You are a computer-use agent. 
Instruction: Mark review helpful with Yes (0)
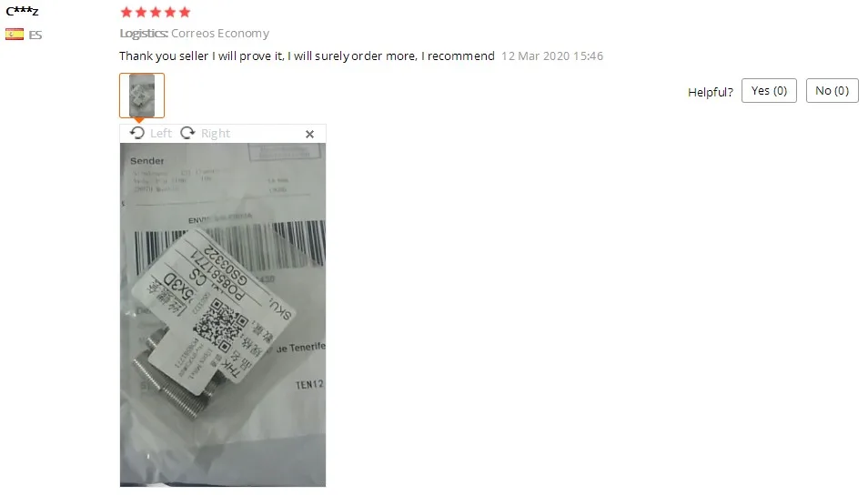point(769,91)
